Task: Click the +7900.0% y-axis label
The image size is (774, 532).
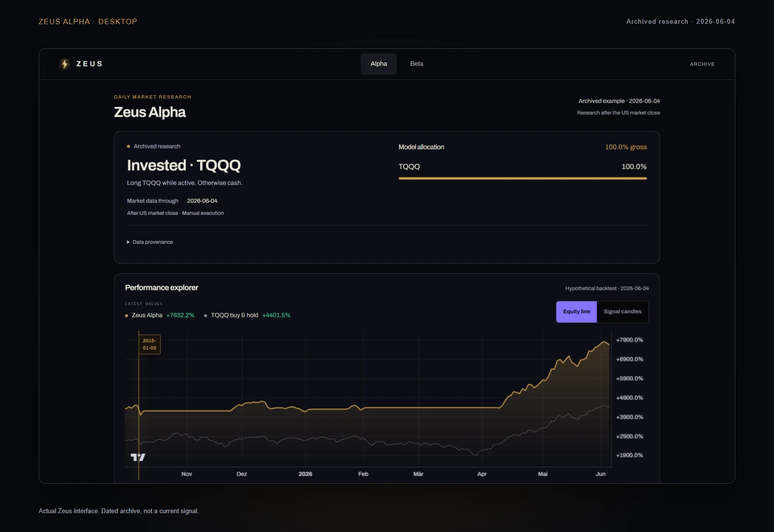Action: pos(629,340)
